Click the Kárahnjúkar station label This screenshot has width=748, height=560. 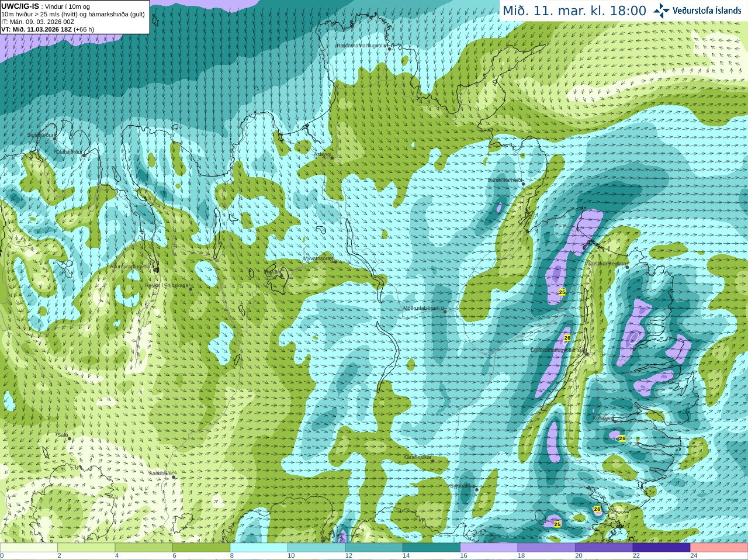pyautogui.click(x=418, y=457)
